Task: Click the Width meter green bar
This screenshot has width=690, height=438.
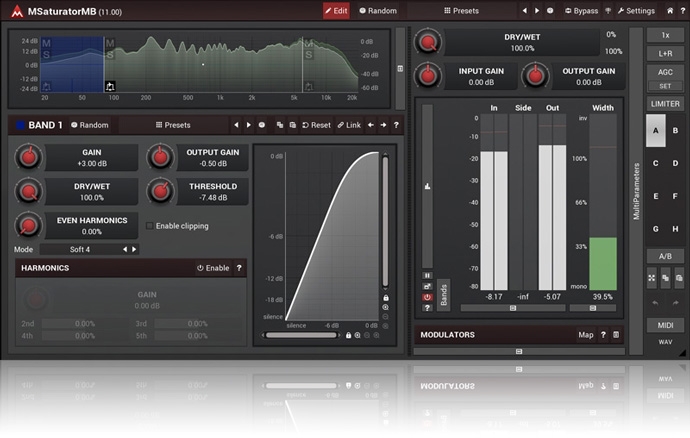Action: (x=603, y=262)
